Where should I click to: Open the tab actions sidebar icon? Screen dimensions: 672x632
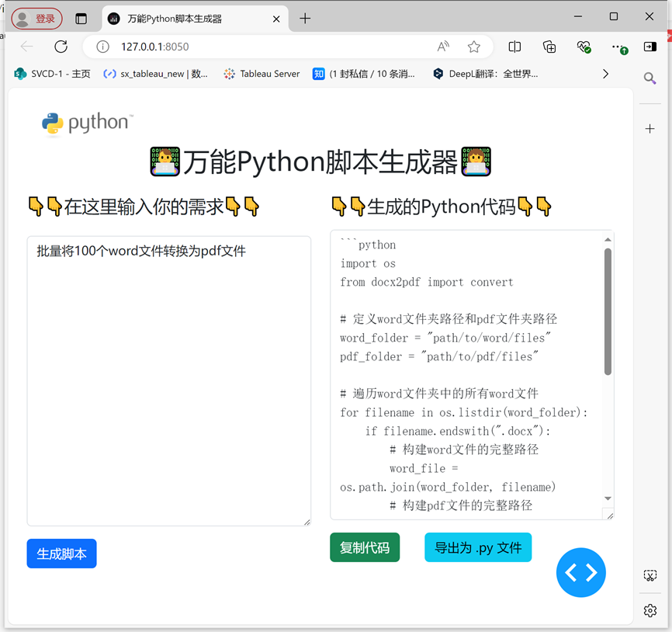81,19
